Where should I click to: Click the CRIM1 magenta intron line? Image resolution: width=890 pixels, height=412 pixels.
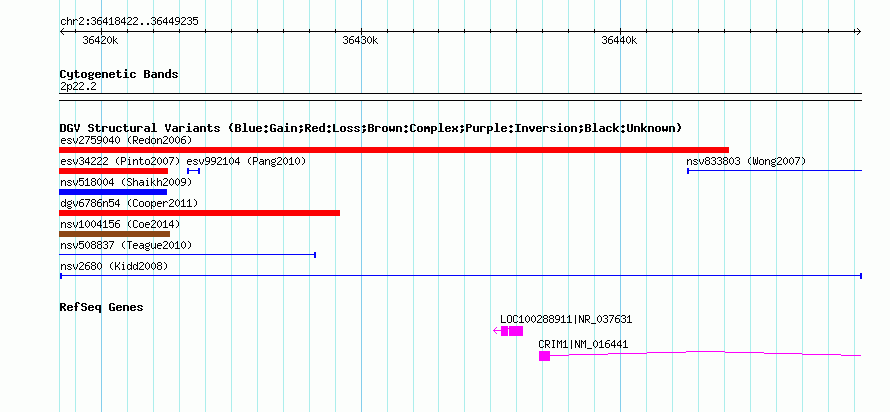706,354
